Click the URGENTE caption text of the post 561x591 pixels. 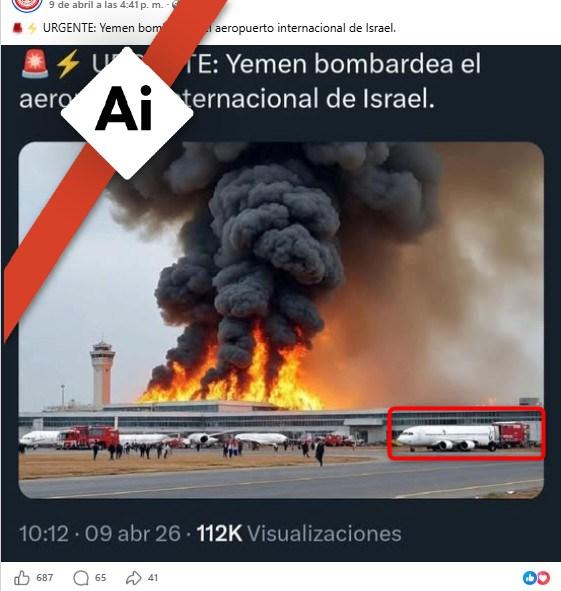pyautogui.click(x=219, y=28)
